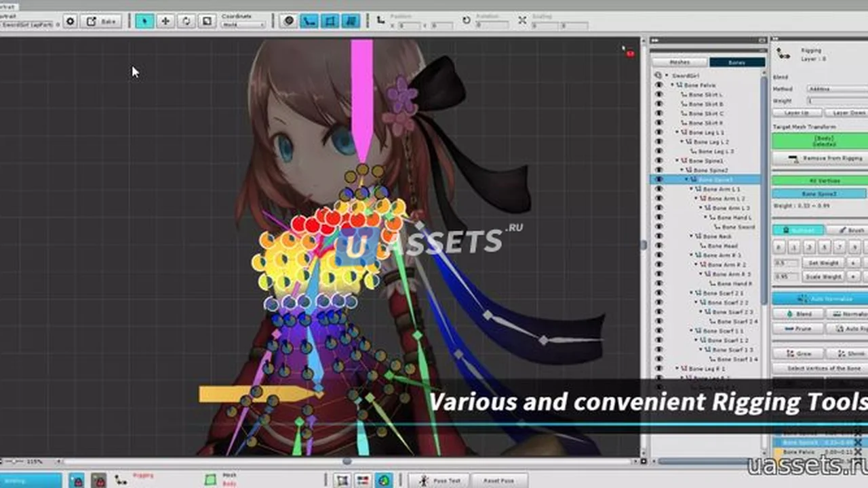Collapse the Bone Neck node

coord(692,236)
